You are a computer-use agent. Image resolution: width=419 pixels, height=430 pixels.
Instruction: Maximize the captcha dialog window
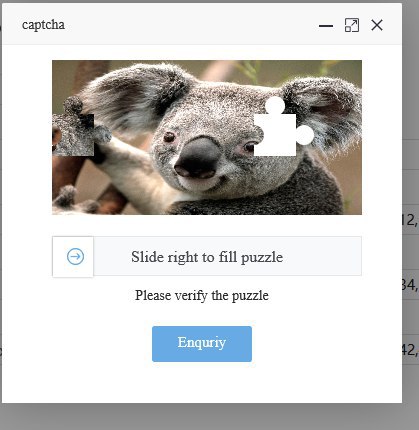(352, 25)
